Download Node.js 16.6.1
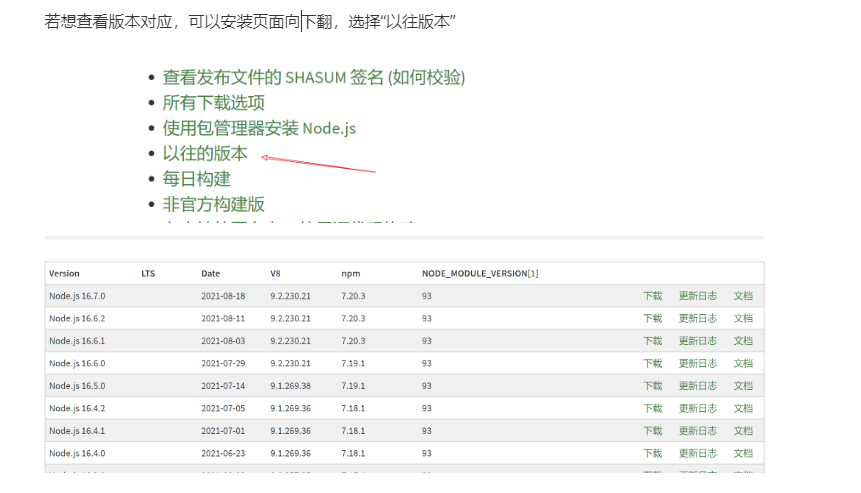The width and height of the screenshot is (861, 493). point(652,341)
